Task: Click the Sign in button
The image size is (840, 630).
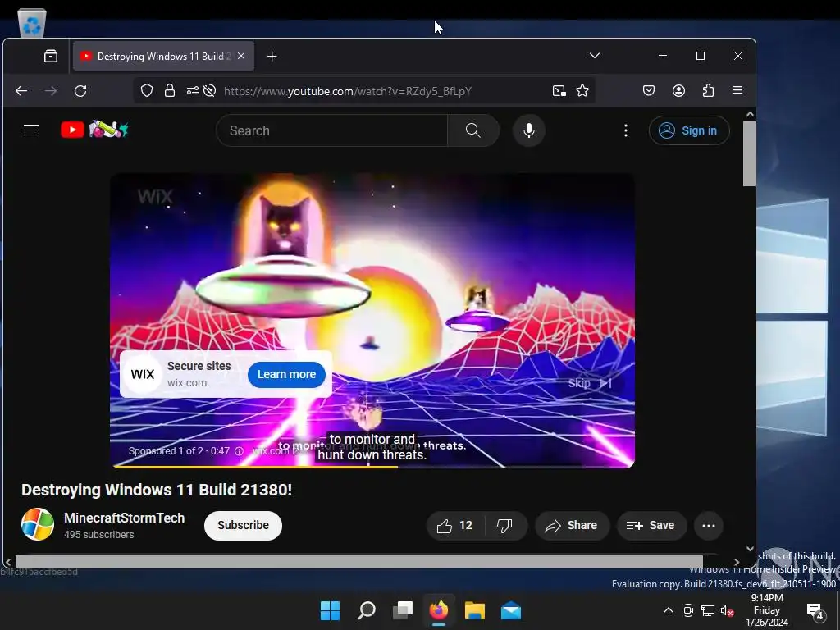Action: tap(689, 130)
